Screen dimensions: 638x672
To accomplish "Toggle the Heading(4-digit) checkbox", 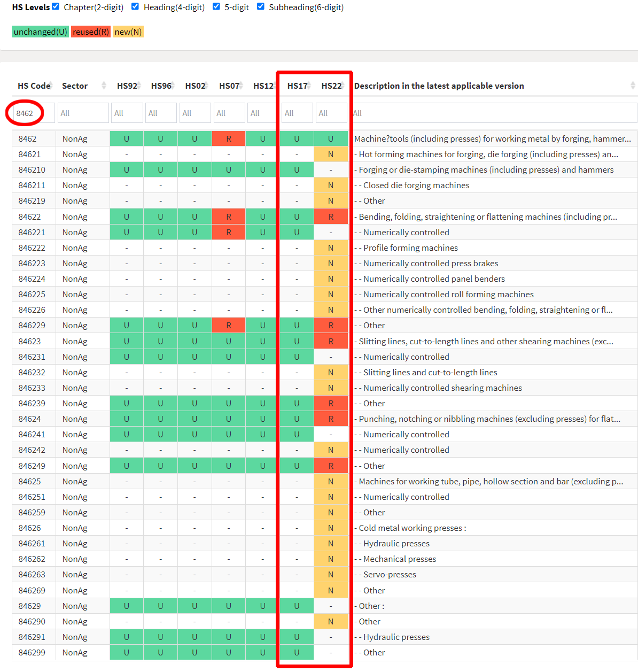I will point(135,6).
